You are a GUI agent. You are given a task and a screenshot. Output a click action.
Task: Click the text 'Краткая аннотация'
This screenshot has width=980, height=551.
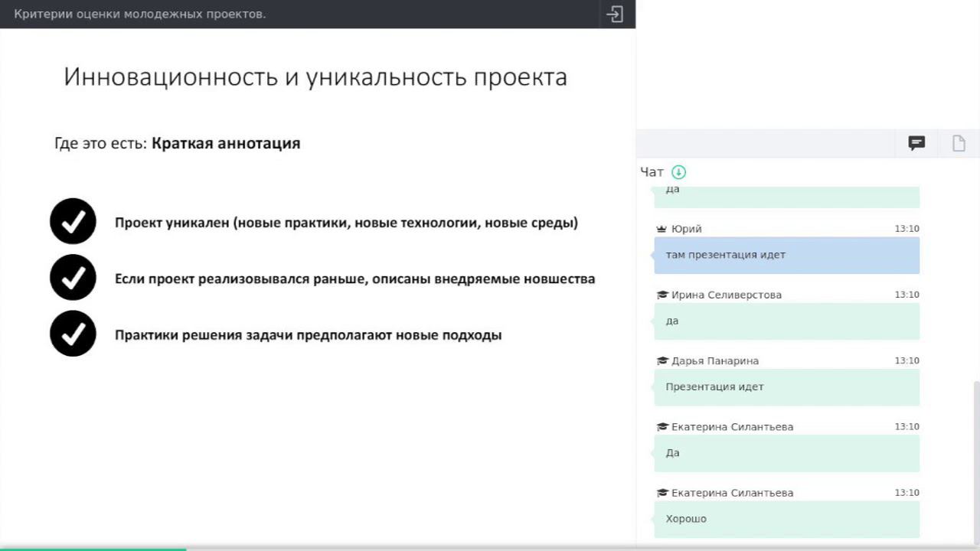point(226,143)
